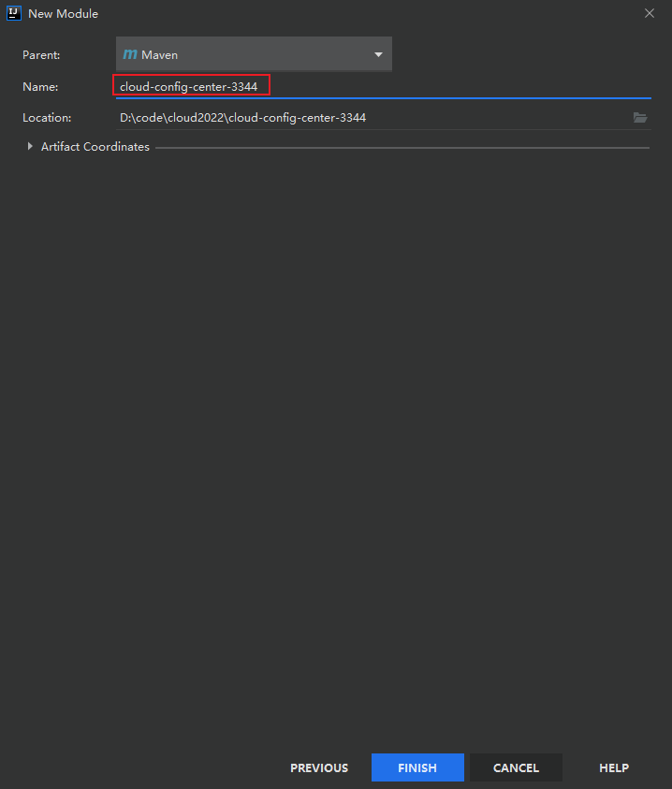The height and width of the screenshot is (789, 672).
Task: Open the folder browse icon for Location
Action: pyautogui.click(x=640, y=118)
